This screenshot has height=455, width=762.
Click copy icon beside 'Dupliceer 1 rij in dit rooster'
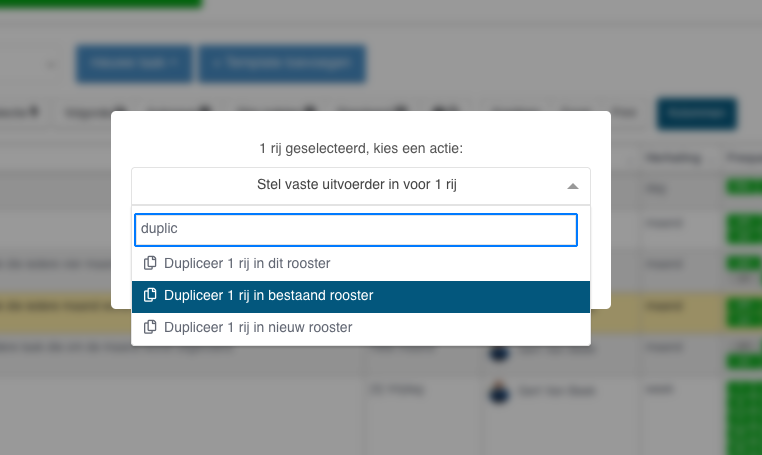click(x=150, y=263)
